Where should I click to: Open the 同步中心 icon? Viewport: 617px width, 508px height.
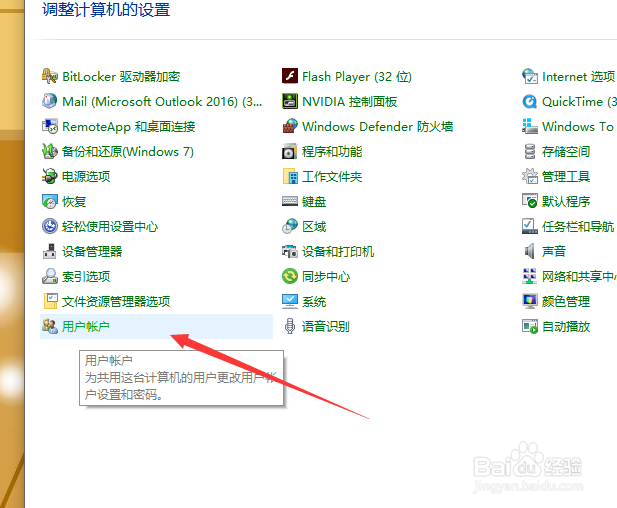[x=290, y=276]
